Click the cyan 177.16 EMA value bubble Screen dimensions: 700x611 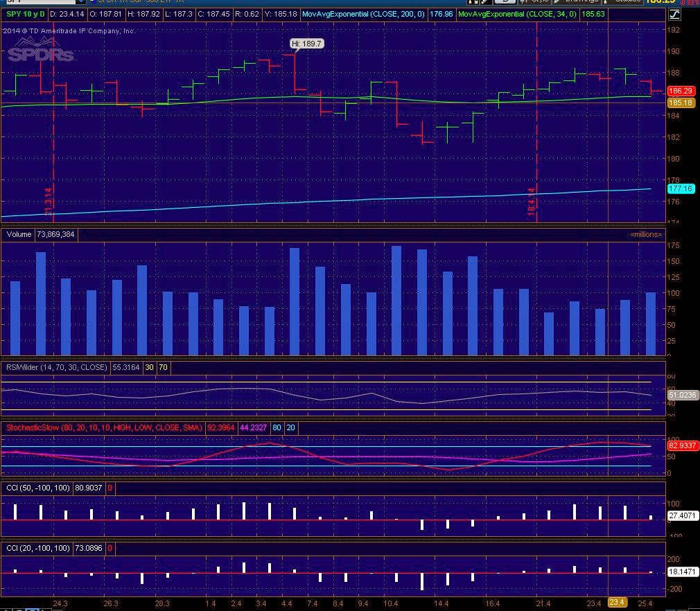(681, 189)
